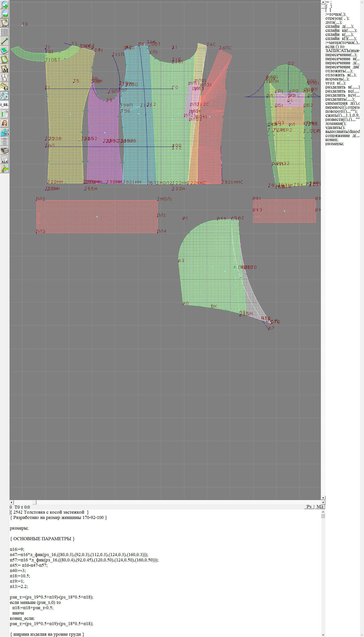Screen dimensions: 364x637
Task: Open the size table spreadsheet icon
Action: (x=5, y=114)
